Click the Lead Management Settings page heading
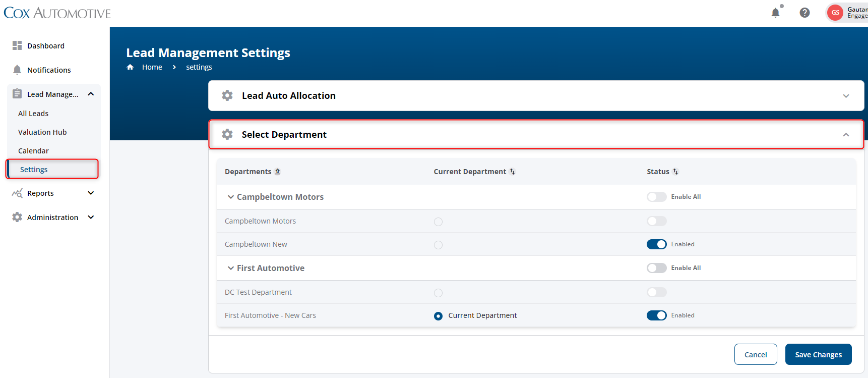Screen dimensions: 868x378 (208, 52)
